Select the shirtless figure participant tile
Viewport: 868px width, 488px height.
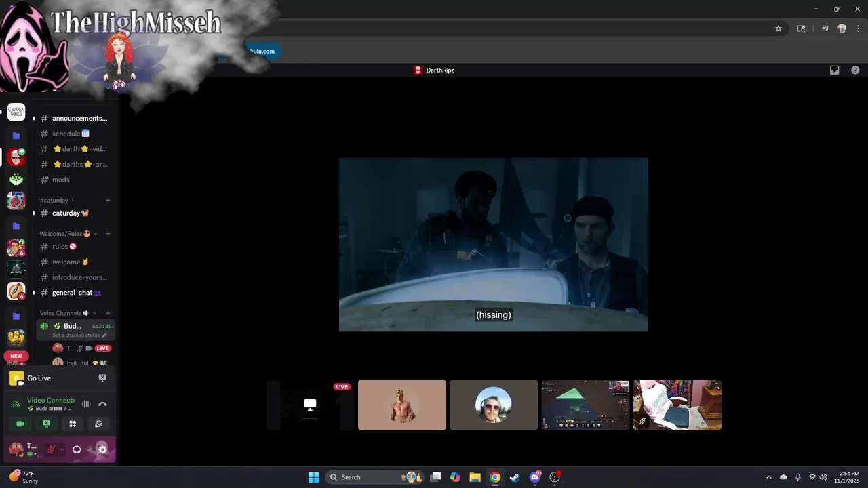click(x=402, y=405)
